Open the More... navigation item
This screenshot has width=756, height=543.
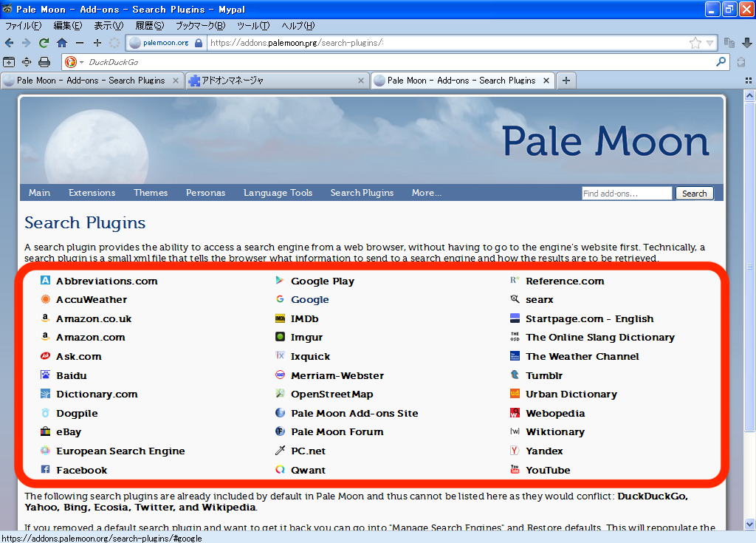pos(426,193)
